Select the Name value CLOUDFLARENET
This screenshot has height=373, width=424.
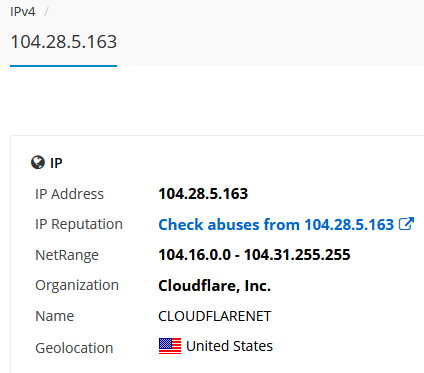(215, 316)
